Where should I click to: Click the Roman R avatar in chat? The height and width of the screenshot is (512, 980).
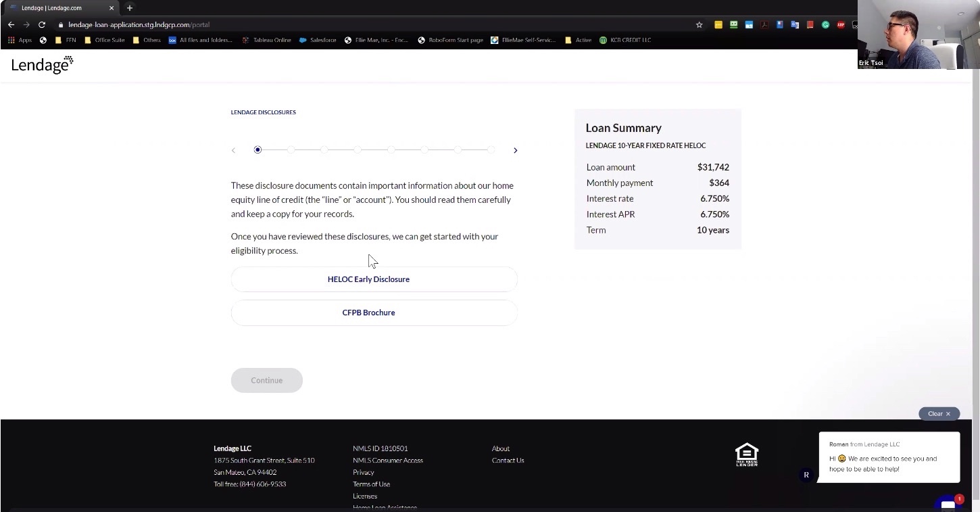806,475
